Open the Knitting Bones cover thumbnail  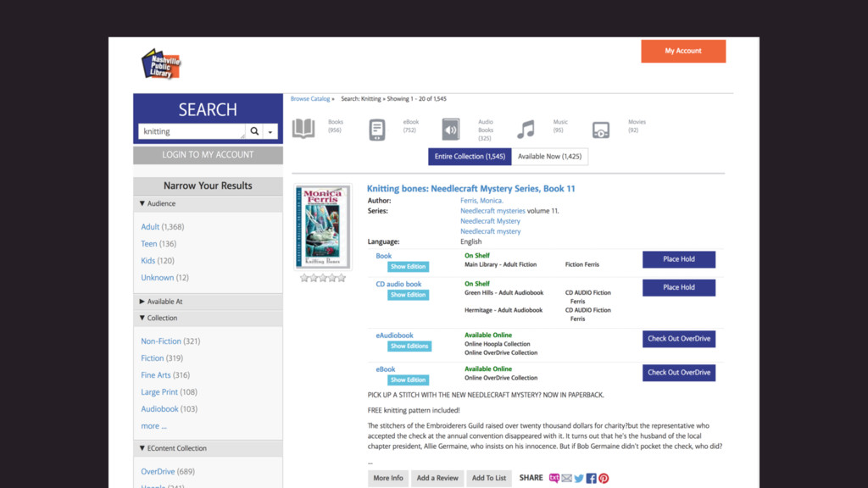(323, 227)
